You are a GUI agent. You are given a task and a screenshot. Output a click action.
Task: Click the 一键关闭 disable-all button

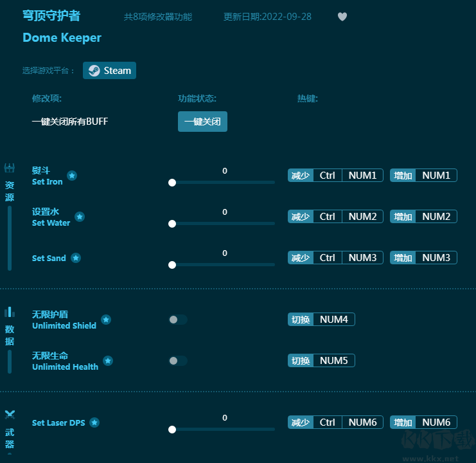coord(202,122)
